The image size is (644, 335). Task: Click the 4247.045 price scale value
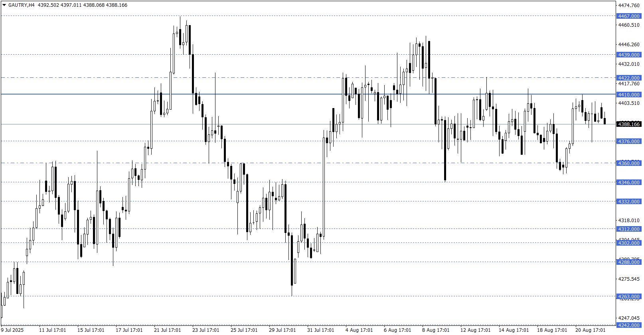(629, 318)
